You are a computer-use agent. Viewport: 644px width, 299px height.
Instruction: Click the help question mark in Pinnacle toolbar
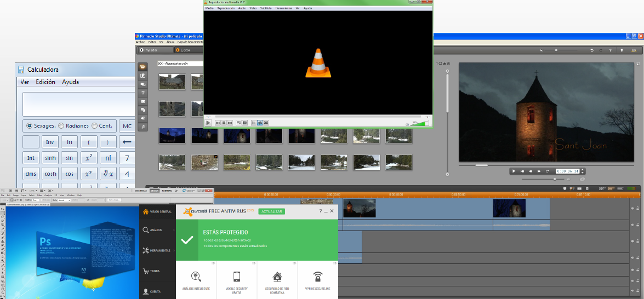(x=611, y=50)
